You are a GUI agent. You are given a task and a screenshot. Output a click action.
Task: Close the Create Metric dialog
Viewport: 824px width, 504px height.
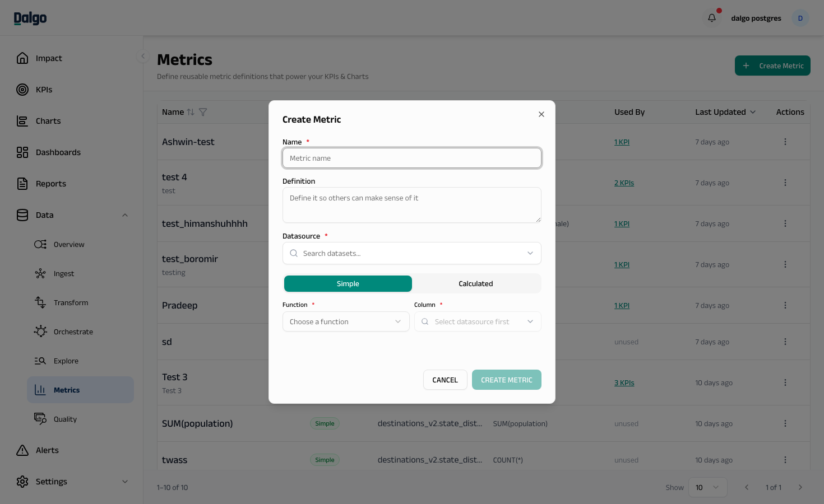[541, 114]
